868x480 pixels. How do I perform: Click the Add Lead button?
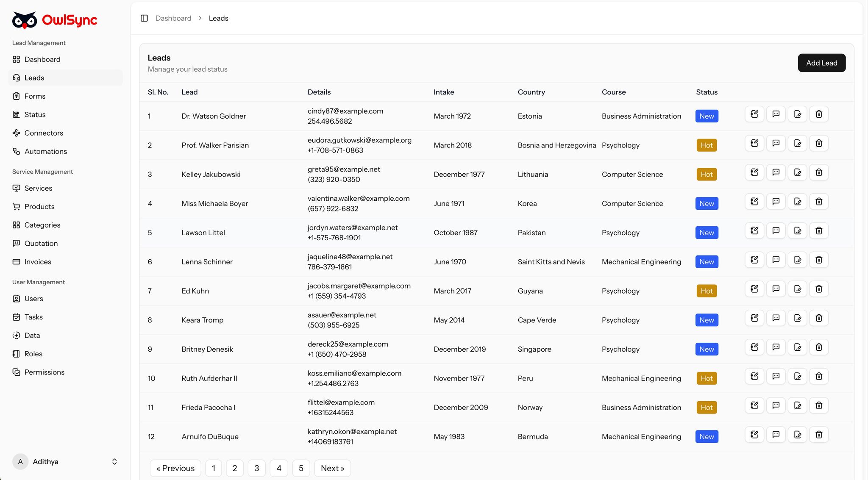point(821,63)
